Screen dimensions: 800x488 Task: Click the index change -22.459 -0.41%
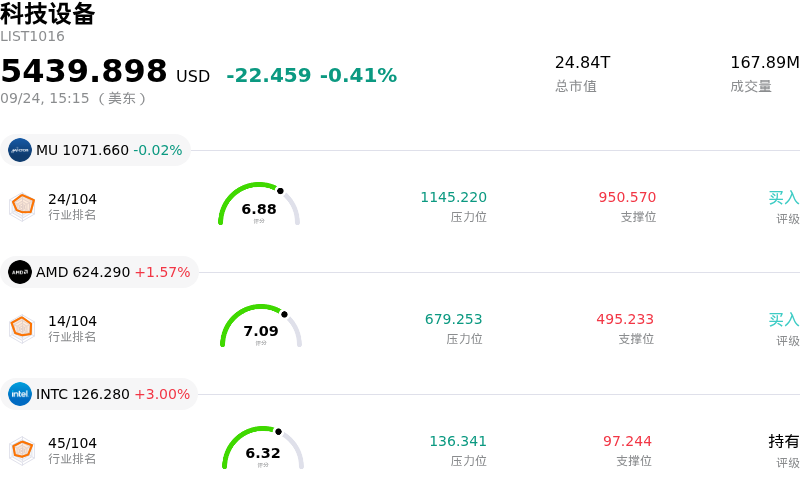pos(312,75)
